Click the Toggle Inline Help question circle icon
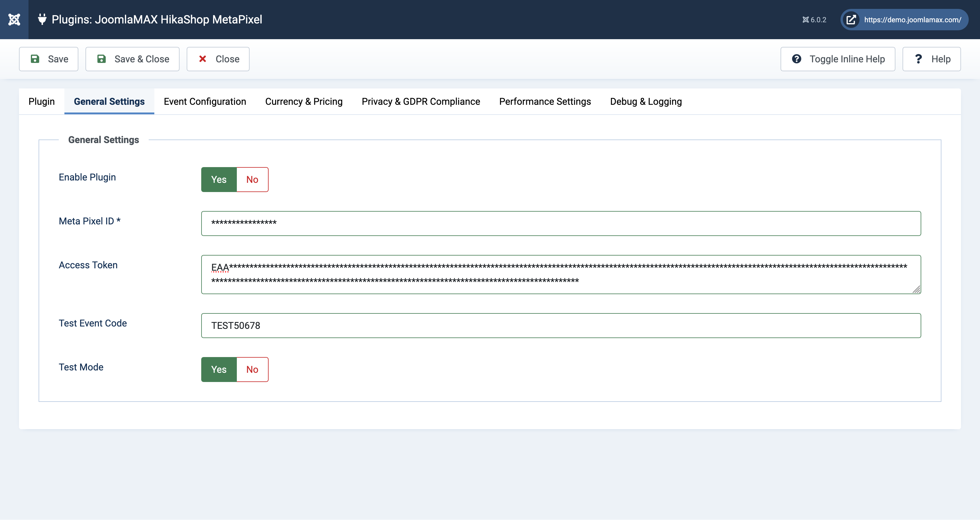Screen dimensions: 980x520 click(x=797, y=59)
